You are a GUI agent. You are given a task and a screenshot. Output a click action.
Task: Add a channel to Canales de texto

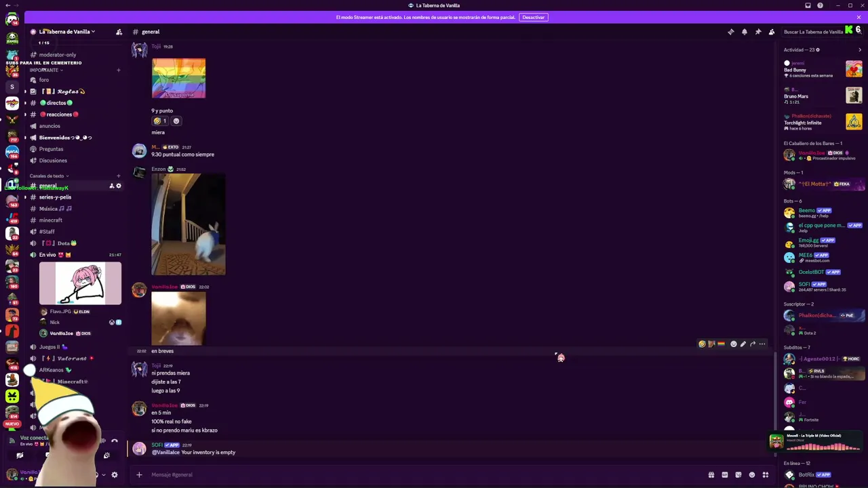pos(119,176)
